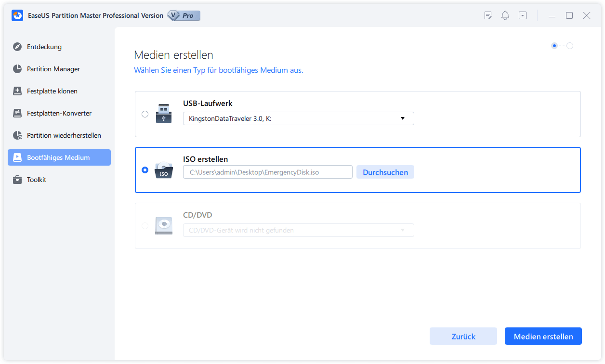The height and width of the screenshot is (364, 605).
Task: Open the Toolkit menu item
Action: 59,180
